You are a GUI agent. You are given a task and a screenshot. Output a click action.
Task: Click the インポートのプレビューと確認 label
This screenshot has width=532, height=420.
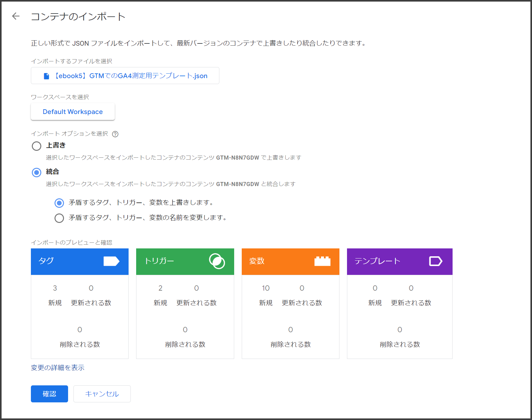[x=72, y=242]
